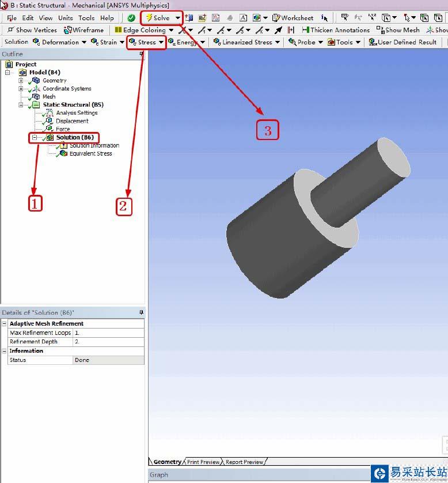448x483 pixels.
Task: Open the Solve dropdown arrow
Action: pyautogui.click(x=177, y=18)
